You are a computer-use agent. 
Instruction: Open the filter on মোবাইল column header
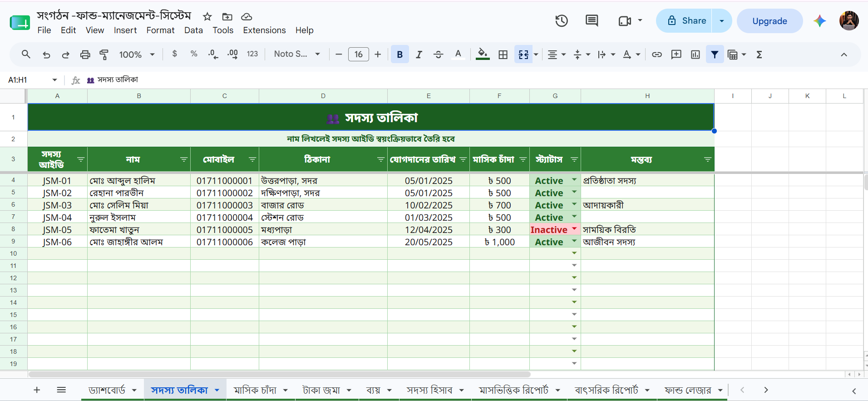[x=252, y=159]
